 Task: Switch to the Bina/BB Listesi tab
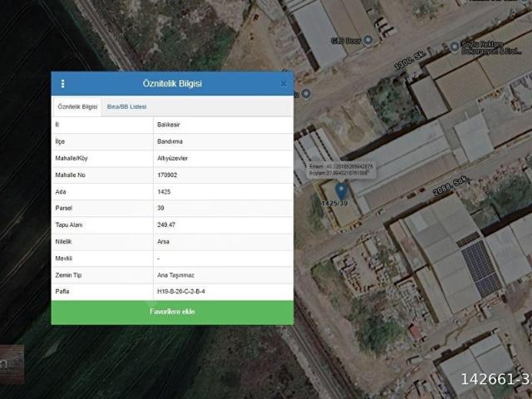pyautogui.click(x=126, y=106)
